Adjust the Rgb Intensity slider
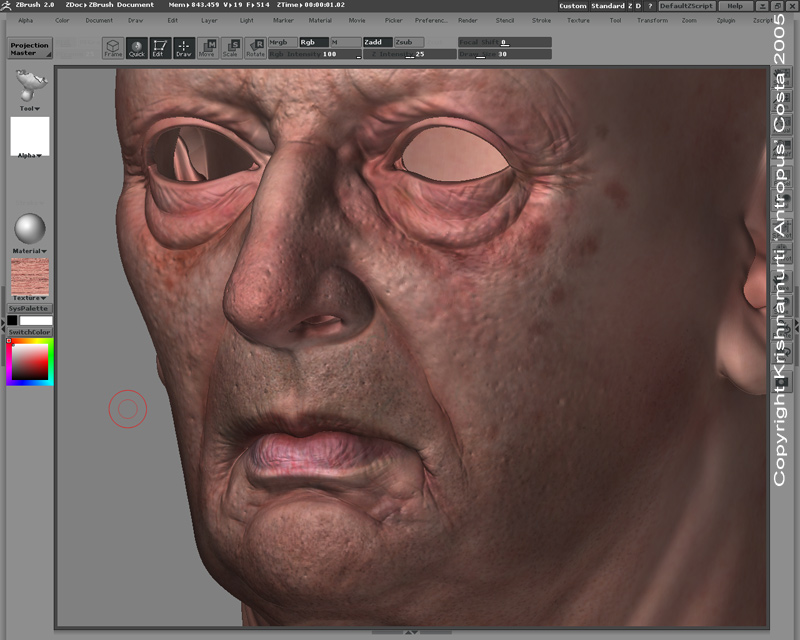The width and height of the screenshot is (800, 640). (315, 54)
